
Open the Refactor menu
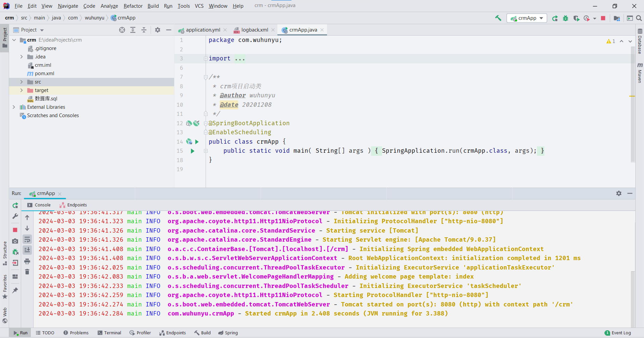[133, 6]
